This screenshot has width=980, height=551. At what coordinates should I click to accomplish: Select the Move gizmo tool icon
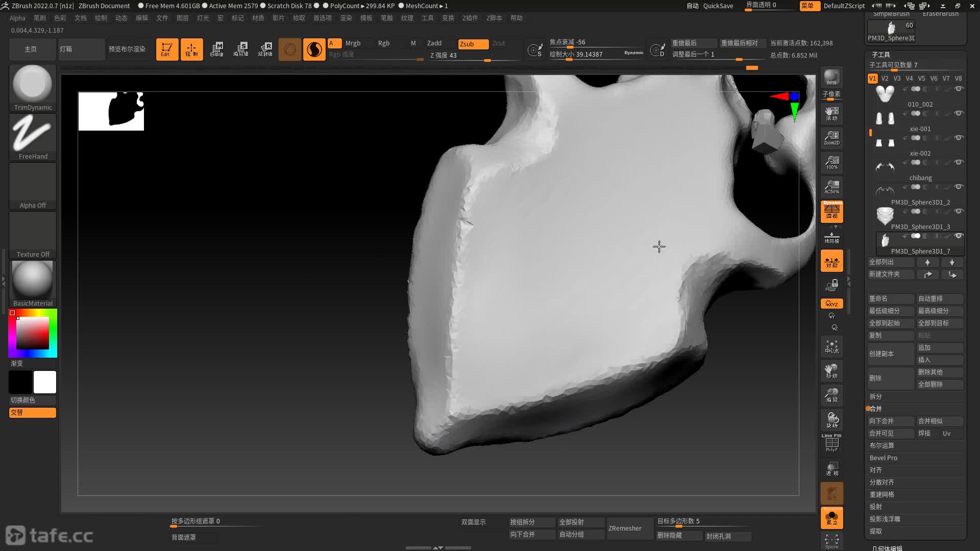click(x=216, y=49)
